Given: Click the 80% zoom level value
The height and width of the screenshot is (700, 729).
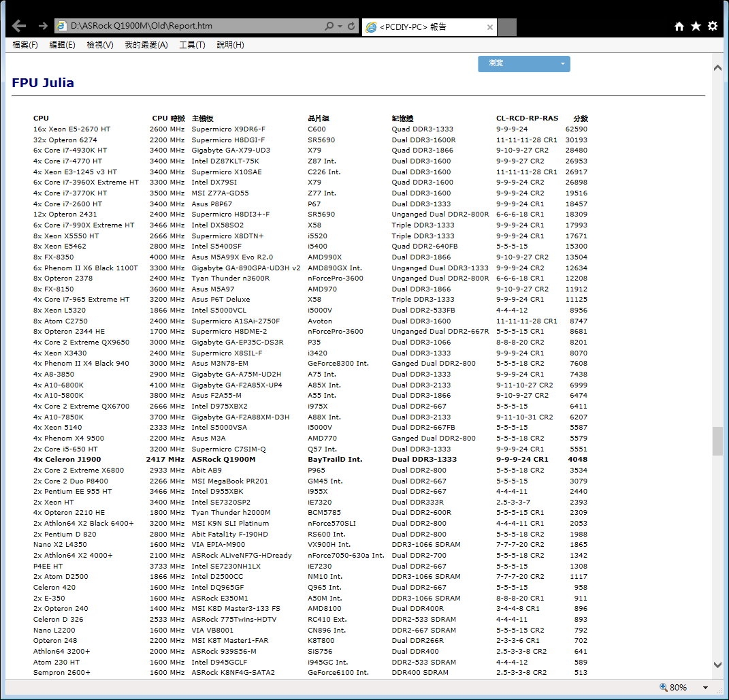Looking at the screenshot, I should (679, 688).
